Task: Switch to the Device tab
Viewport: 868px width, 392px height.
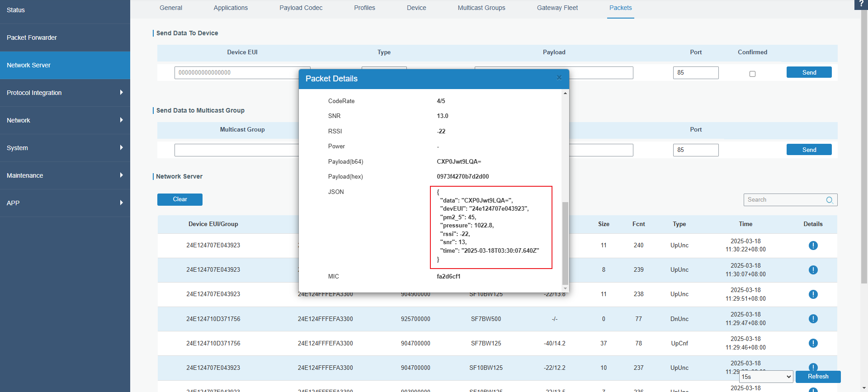Action: pos(416,8)
